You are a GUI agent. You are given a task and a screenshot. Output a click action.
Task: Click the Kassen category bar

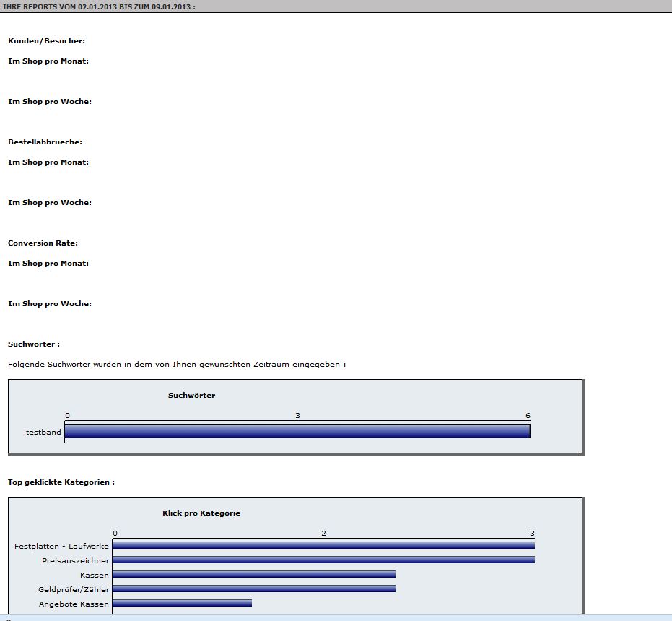point(253,574)
